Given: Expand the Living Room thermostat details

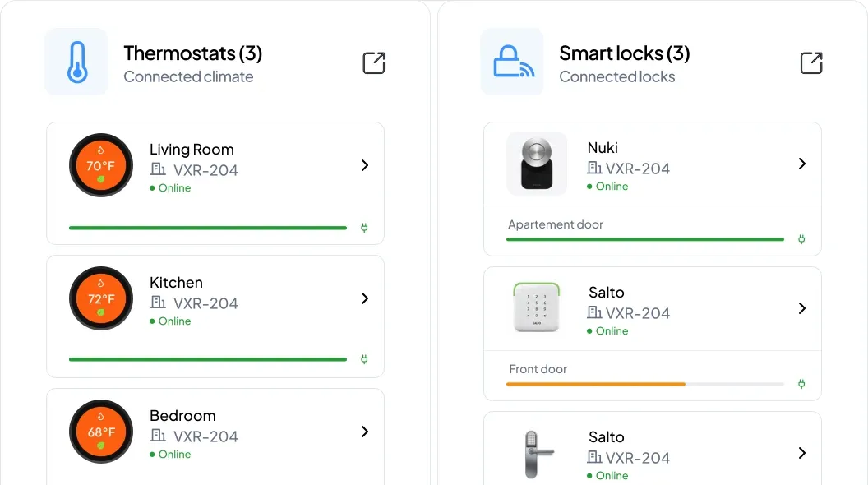Looking at the screenshot, I should pos(365,165).
